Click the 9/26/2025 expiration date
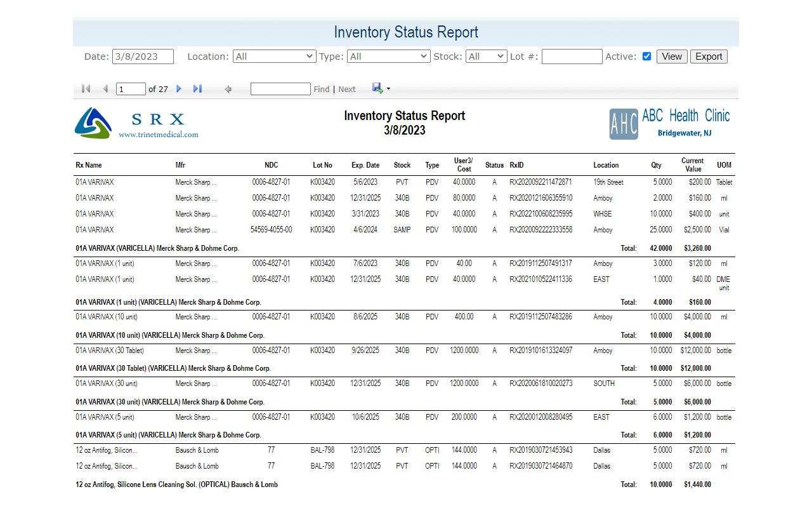The height and width of the screenshot is (508, 812). click(x=365, y=351)
